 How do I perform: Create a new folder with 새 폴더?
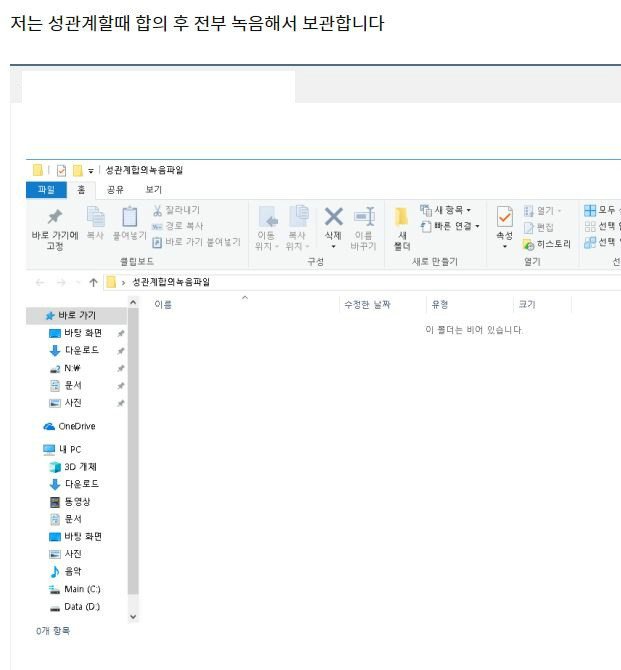[401, 227]
